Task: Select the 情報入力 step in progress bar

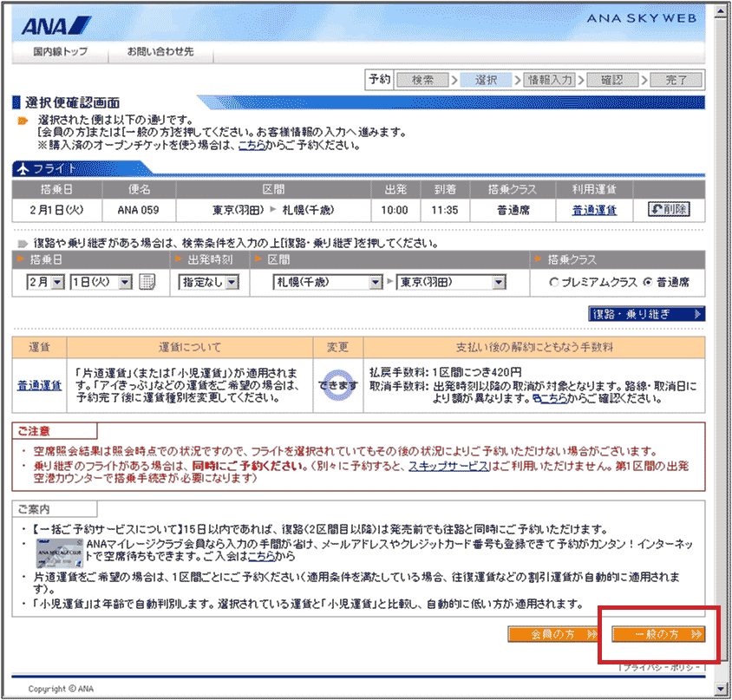Action: point(550,80)
